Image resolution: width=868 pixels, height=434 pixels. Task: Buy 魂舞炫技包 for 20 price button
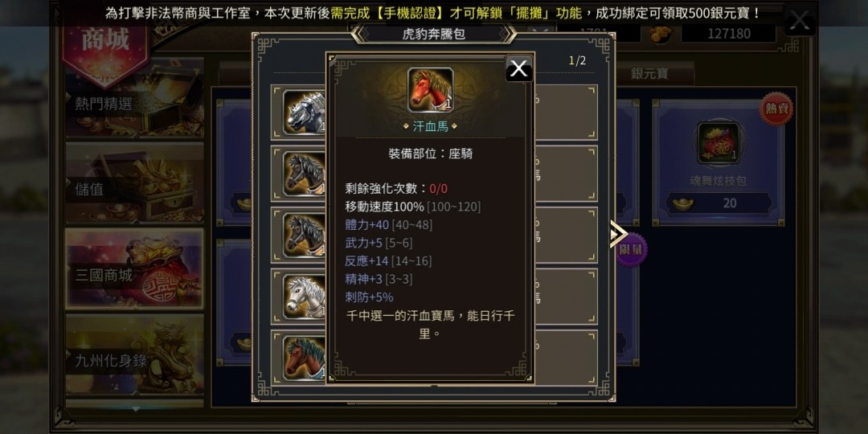[x=718, y=203]
